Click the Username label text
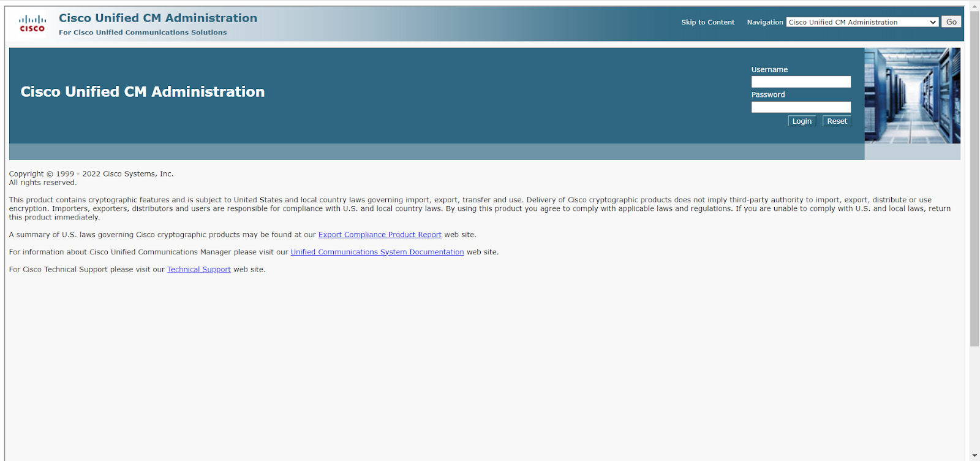Image resolution: width=980 pixels, height=461 pixels. pyautogui.click(x=769, y=69)
